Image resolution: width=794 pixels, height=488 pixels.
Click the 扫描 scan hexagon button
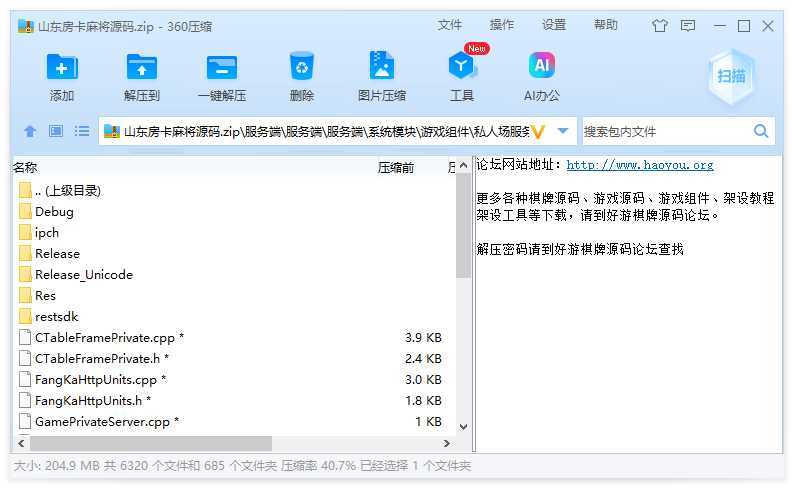[x=731, y=76]
